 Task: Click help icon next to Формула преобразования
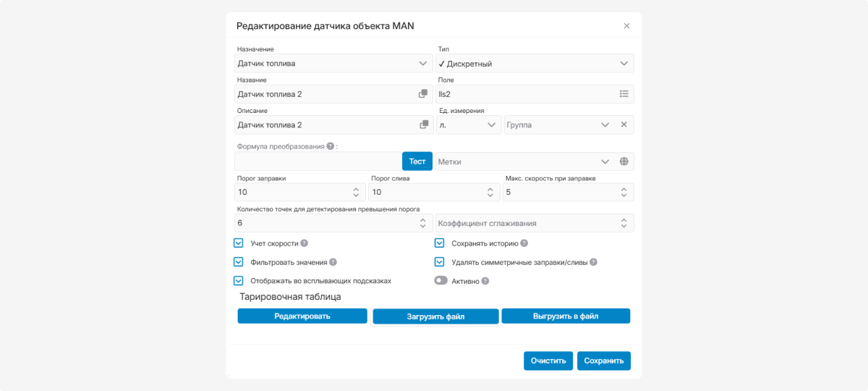click(331, 146)
